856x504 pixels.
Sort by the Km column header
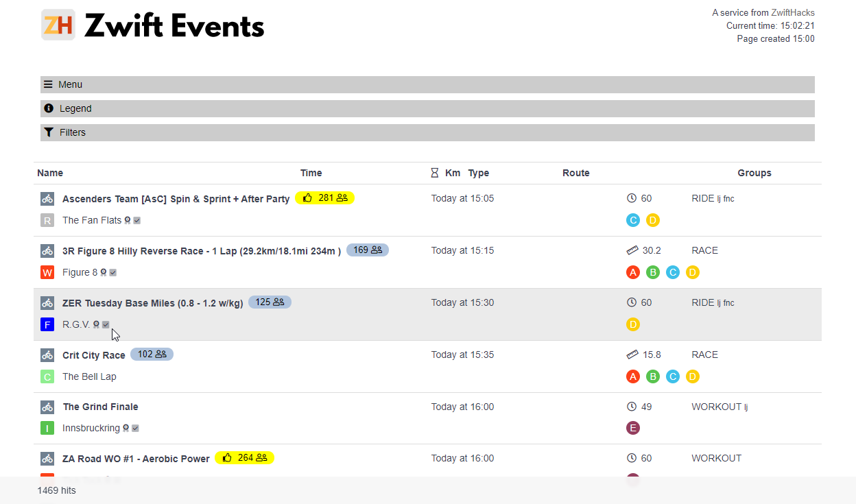pos(453,173)
